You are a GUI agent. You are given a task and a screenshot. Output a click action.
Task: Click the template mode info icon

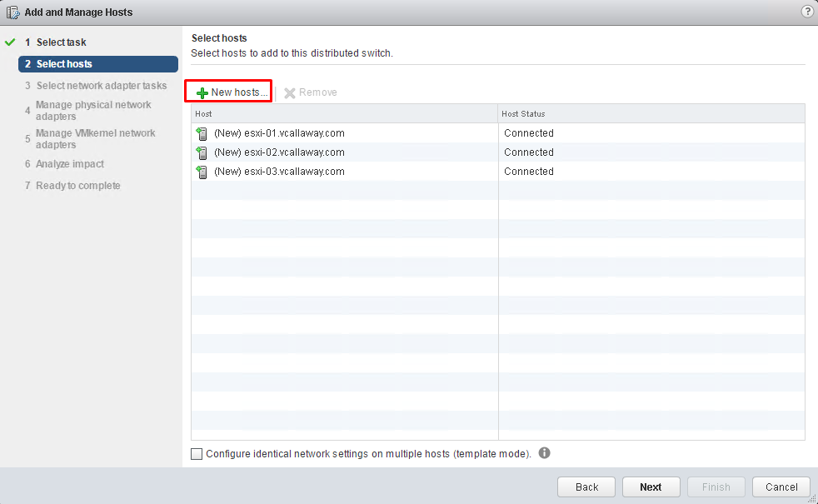[544, 453]
